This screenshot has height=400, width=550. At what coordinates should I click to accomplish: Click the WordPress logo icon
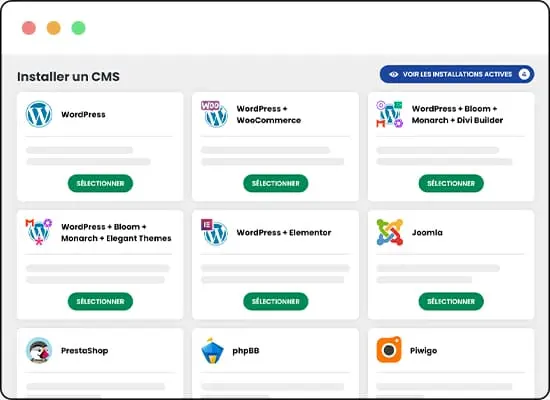[x=39, y=114]
